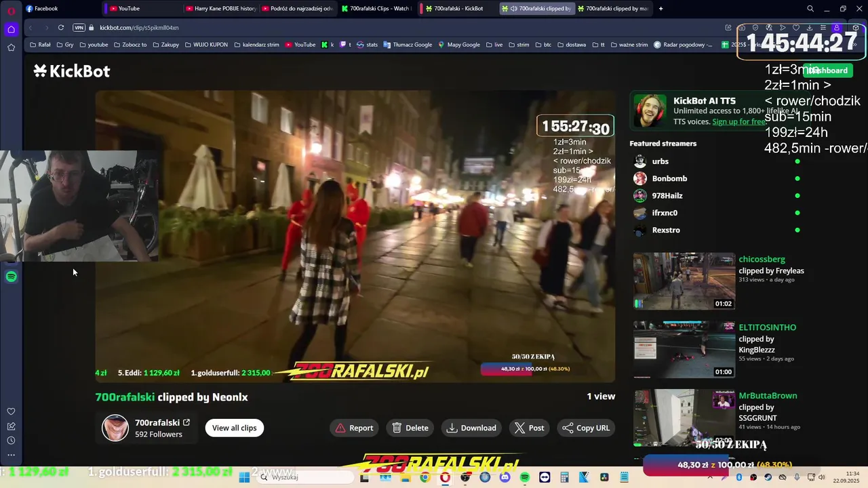
Task: Switch to Harry Kane POBIJE tab
Action: tap(221, 9)
